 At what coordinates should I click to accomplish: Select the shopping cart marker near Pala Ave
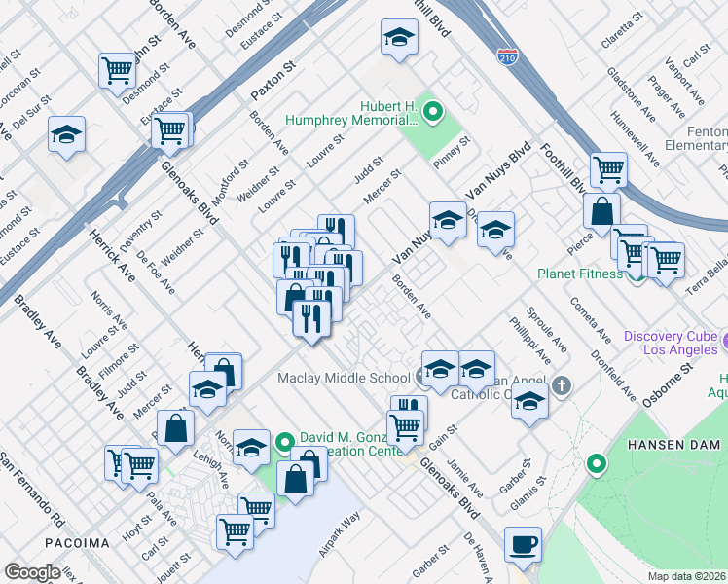pos(140,467)
